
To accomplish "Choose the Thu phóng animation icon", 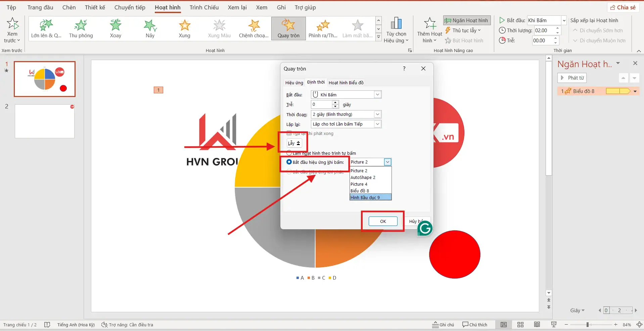I will pyautogui.click(x=81, y=29).
